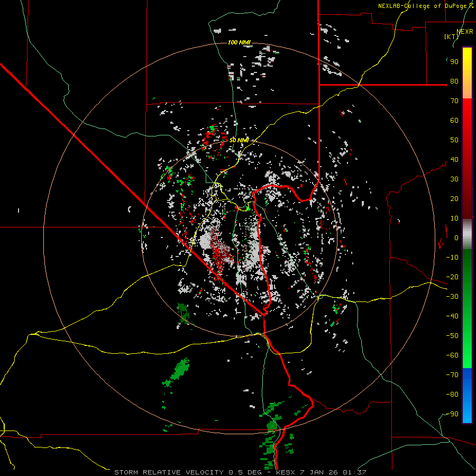Click the blue bottom segment of color scale
Image resolution: width=476 pixels, height=476 pixels.
click(x=467, y=395)
